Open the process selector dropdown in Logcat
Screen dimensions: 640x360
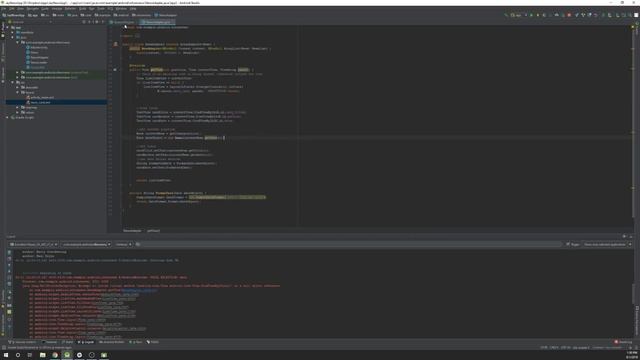(86, 244)
